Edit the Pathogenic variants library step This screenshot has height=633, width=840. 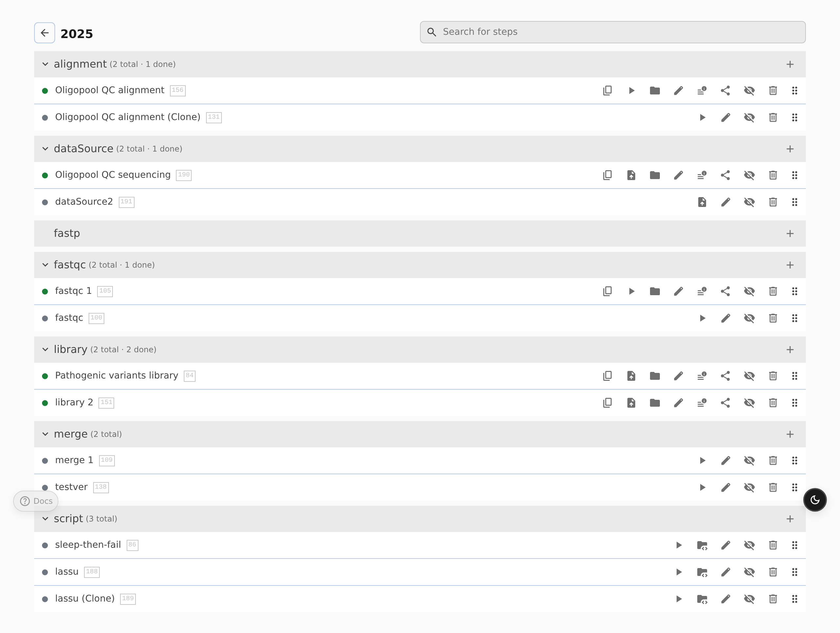click(x=678, y=376)
